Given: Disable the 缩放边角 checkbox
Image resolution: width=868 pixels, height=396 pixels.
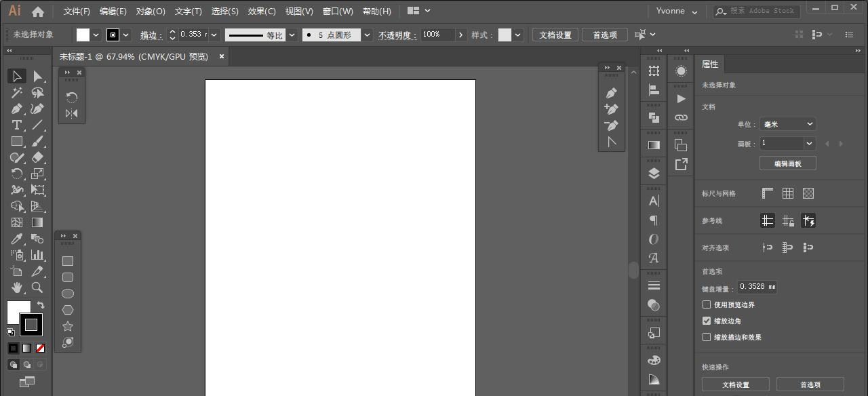Looking at the screenshot, I should (x=706, y=321).
